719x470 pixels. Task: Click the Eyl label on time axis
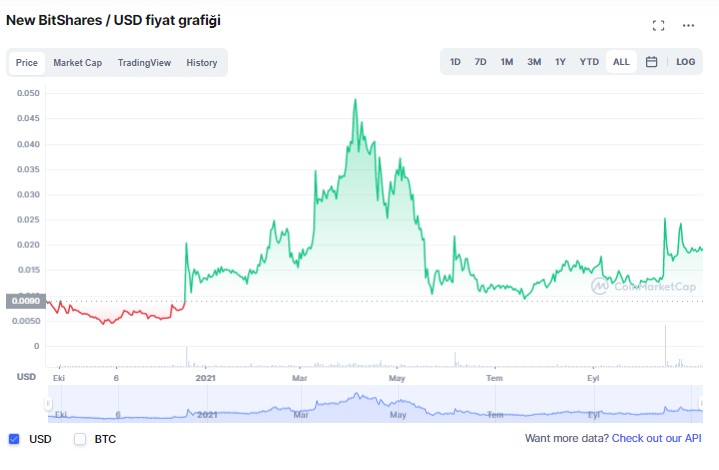[x=593, y=378]
